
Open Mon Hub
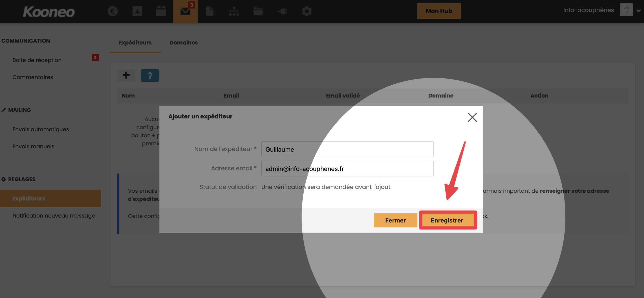(439, 11)
